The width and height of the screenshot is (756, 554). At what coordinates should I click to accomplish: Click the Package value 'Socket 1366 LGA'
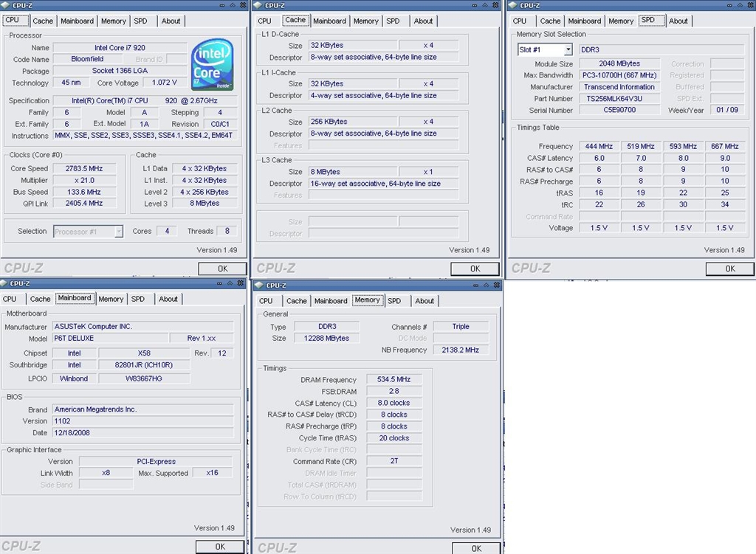click(120, 71)
